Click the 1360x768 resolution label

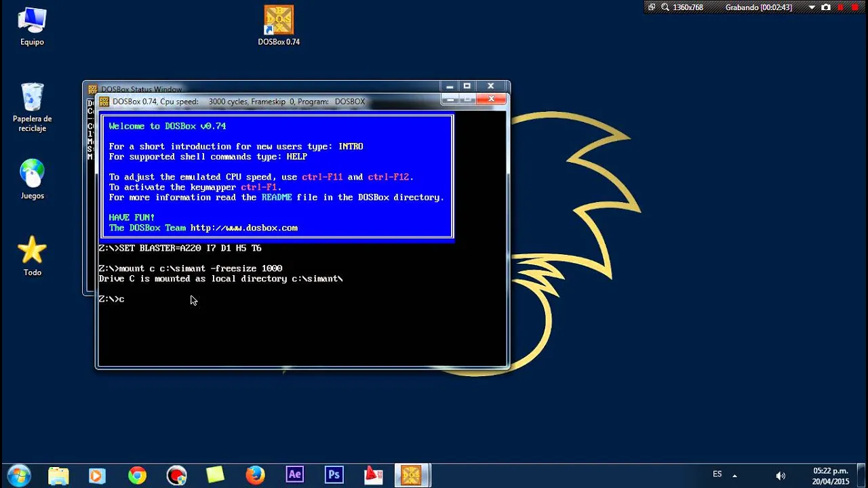point(688,7)
